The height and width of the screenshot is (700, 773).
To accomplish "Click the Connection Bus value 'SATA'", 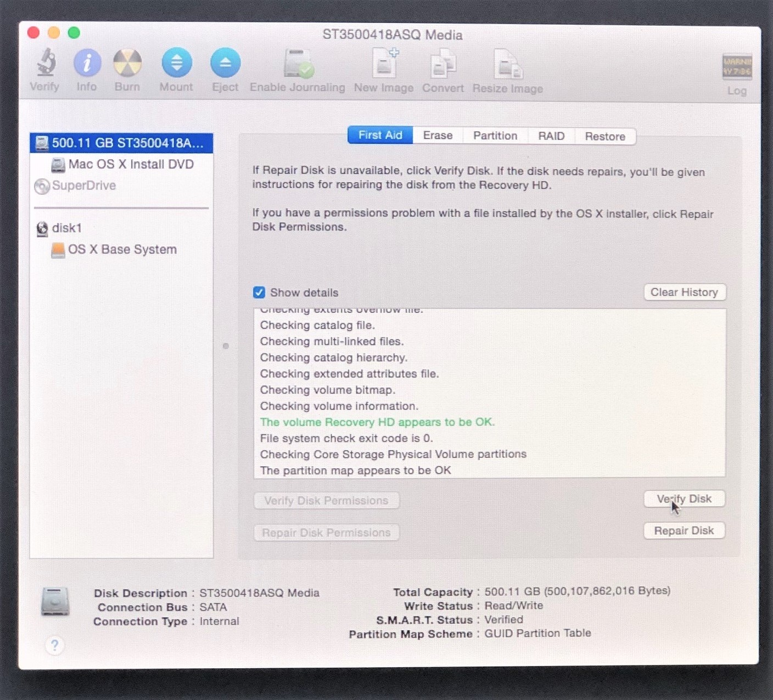I will coord(213,607).
